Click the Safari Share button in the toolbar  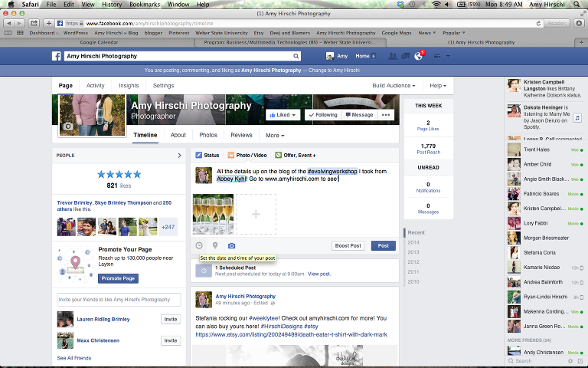pos(34,23)
